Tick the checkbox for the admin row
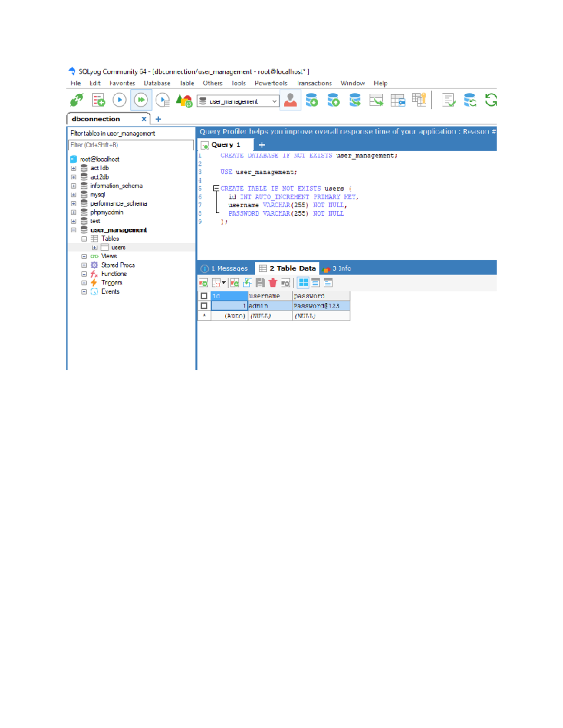This screenshot has width=563, height=728. pyautogui.click(x=204, y=306)
